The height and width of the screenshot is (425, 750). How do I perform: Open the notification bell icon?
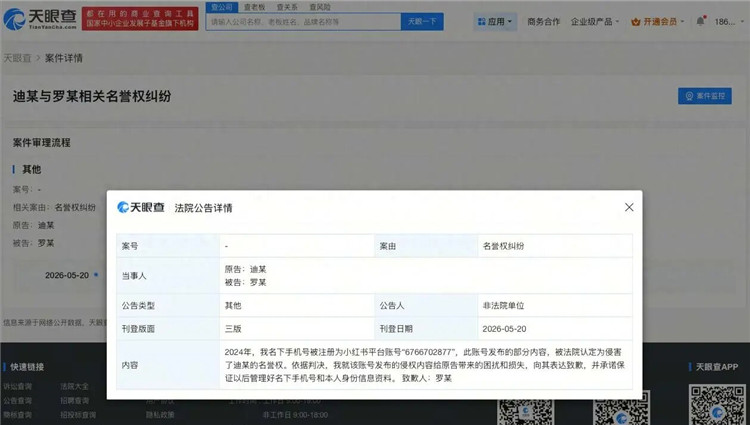click(700, 21)
